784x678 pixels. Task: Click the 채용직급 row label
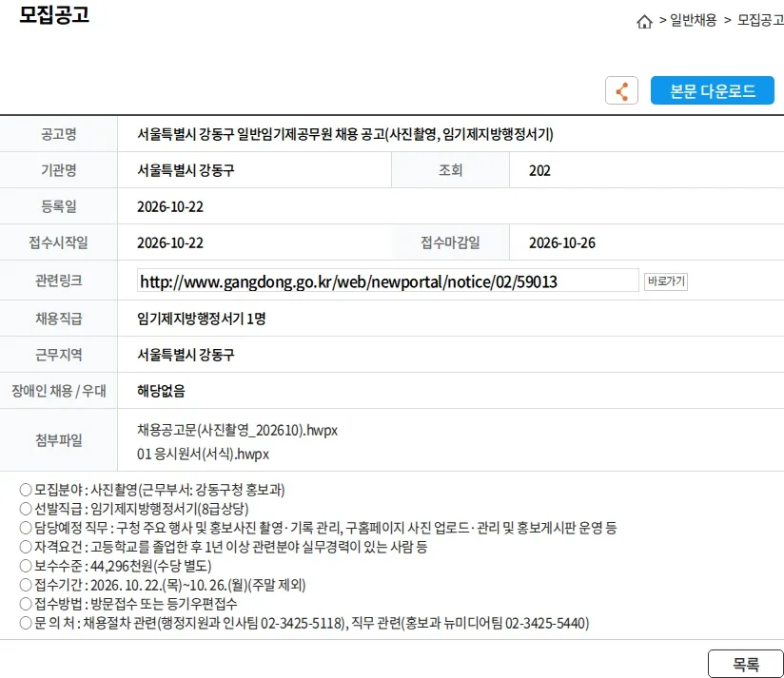pos(58,319)
